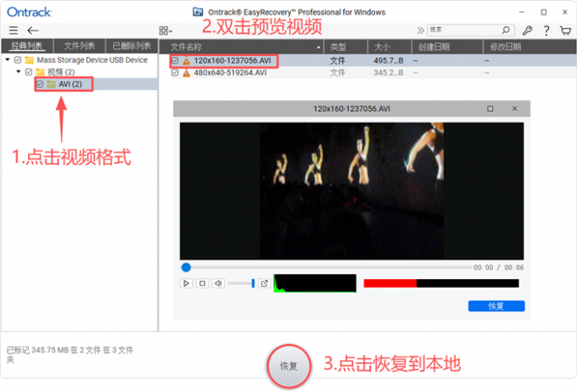Collapse Mass Storage Device USB Device node
This screenshot has height=392, width=577.
coord(8,59)
